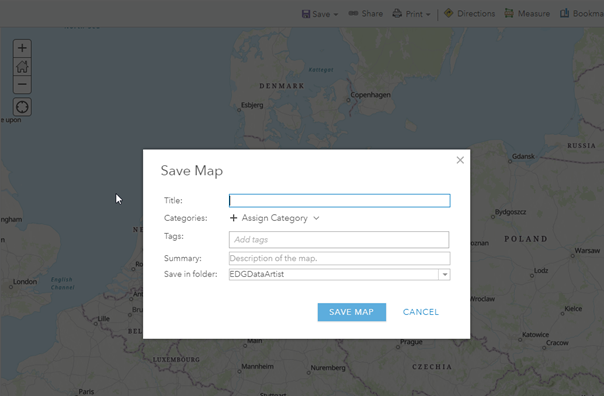Click the Assign Category link
604x396 pixels.
click(275, 218)
